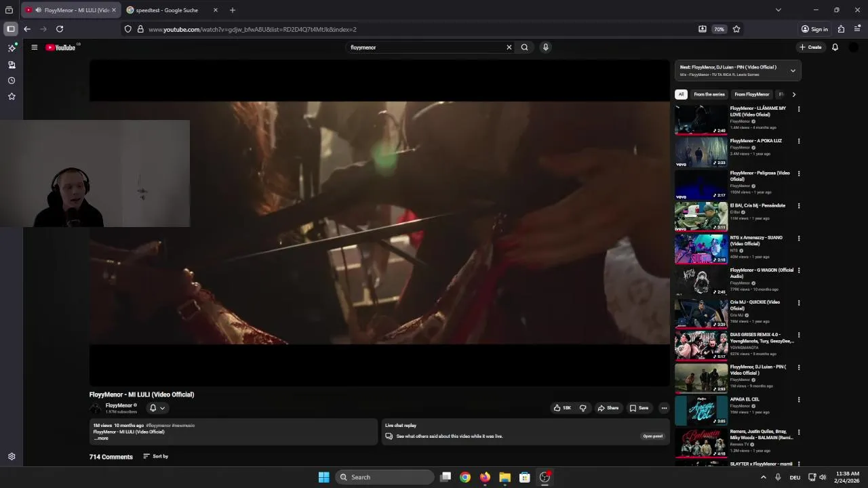868x488 pixels.
Task: Play the NTG x Amenazzy SUANO thumbnail
Action: click(701, 249)
